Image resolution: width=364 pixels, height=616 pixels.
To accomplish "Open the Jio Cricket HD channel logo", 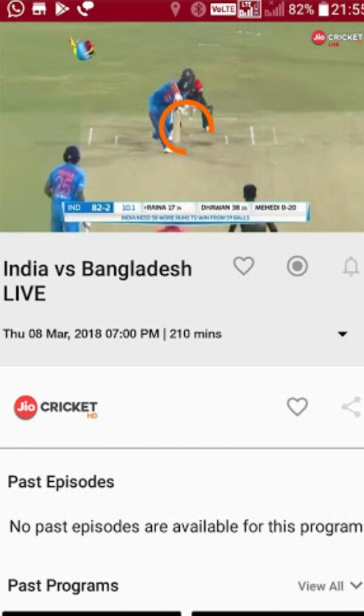I will point(56,407).
